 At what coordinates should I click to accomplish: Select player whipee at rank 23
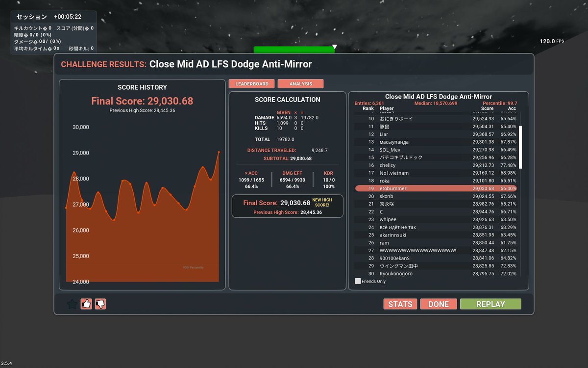pos(436,219)
